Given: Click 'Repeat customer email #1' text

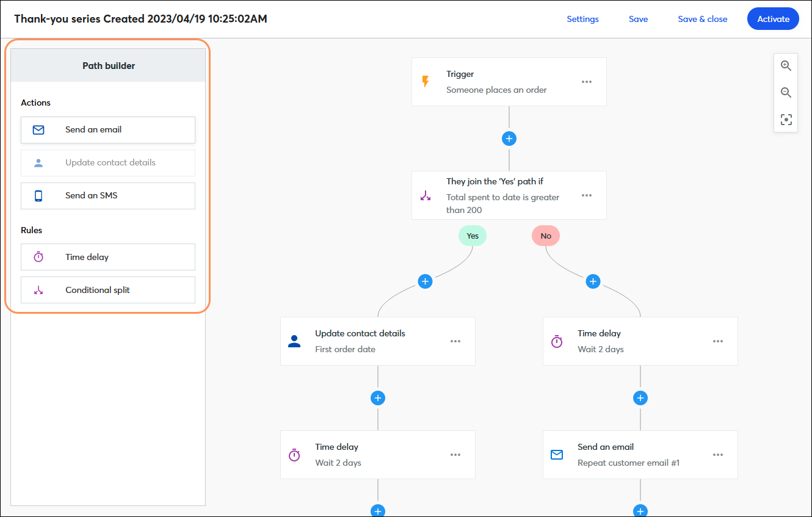Looking at the screenshot, I should click(x=628, y=463).
